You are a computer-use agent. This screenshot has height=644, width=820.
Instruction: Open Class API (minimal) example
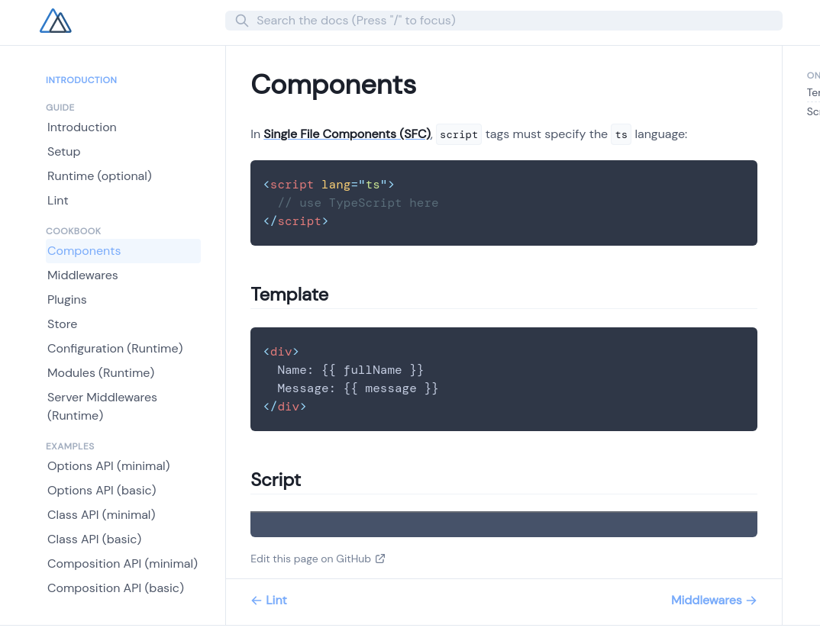102,515
